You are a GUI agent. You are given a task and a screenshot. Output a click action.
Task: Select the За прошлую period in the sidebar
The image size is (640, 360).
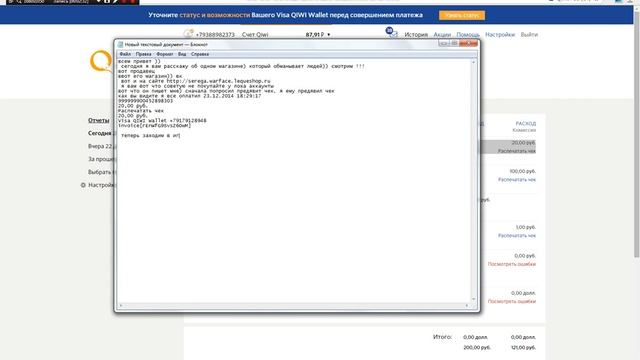(x=101, y=159)
